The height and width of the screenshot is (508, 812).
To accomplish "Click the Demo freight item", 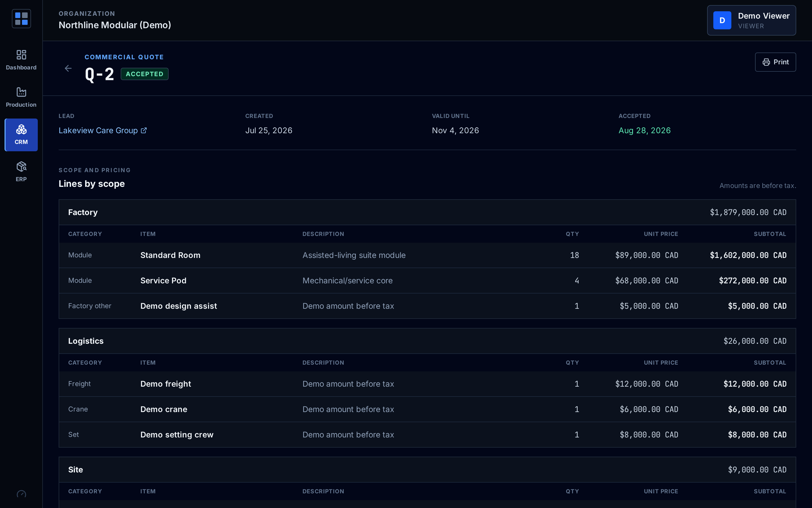I will pyautogui.click(x=166, y=384).
